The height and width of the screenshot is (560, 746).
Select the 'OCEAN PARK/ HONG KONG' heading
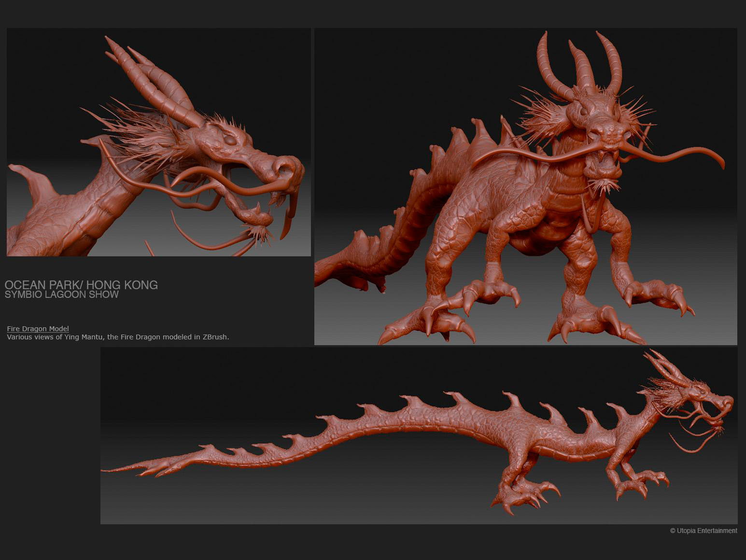point(81,285)
